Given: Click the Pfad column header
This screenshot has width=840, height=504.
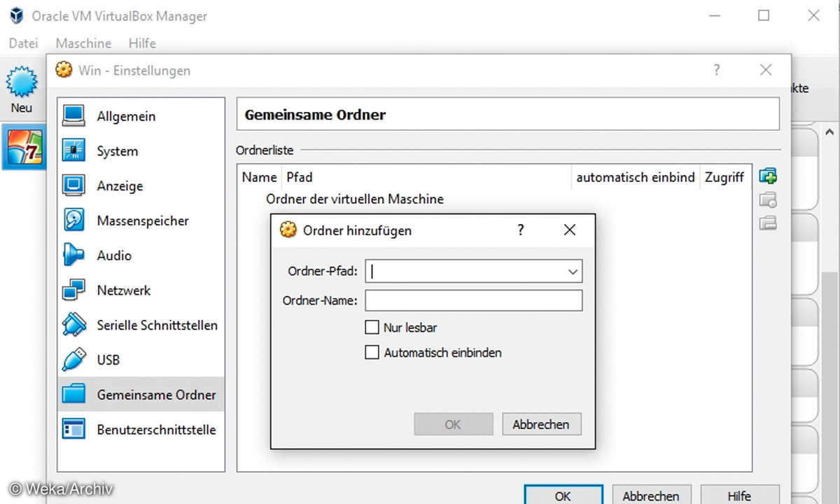Looking at the screenshot, I should coord(426,177).
